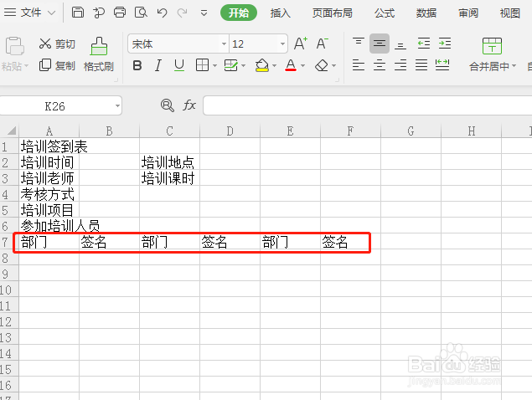Expand fill color dropdown arrow

pos(274,65)
